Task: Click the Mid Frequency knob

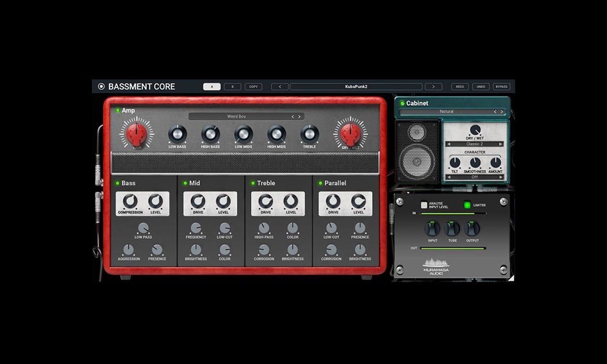Action: pos(196,228)
